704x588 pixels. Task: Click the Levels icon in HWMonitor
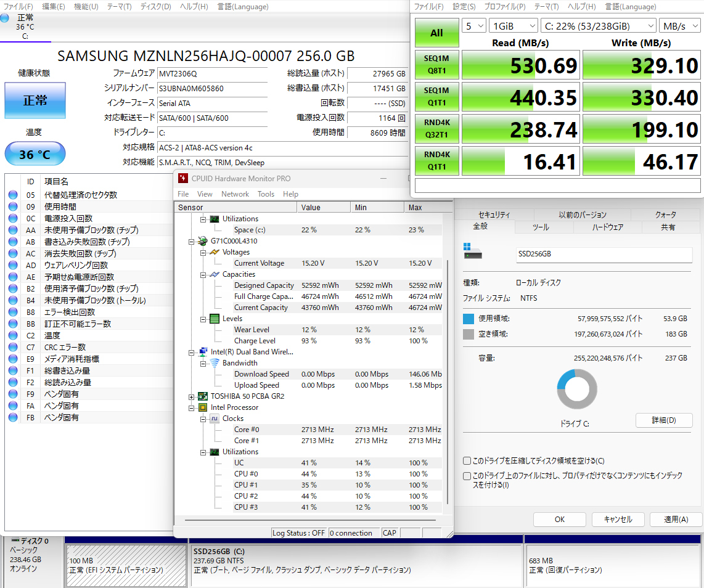click(215, 319)
